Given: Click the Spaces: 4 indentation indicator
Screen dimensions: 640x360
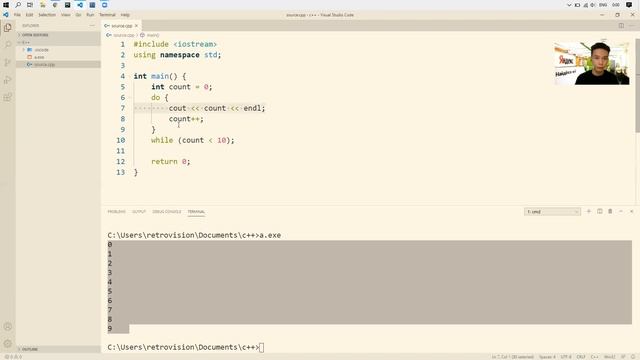Looking at the screenshot, I should (x=547, y=357).
